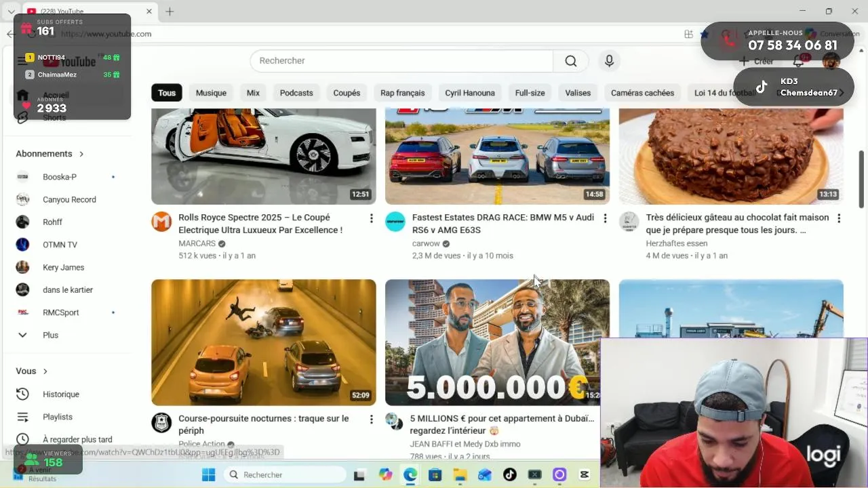
Task: Play the white Rolls Royce thumbnail
Action: [x=263, y=156]
